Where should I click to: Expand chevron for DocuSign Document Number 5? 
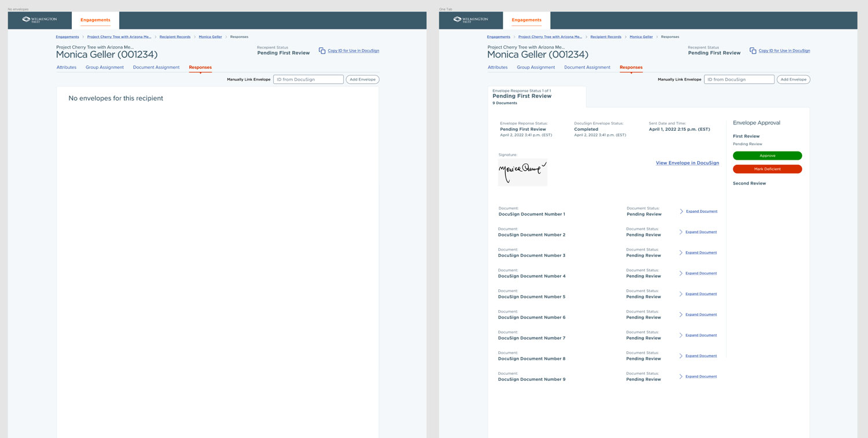681,294
